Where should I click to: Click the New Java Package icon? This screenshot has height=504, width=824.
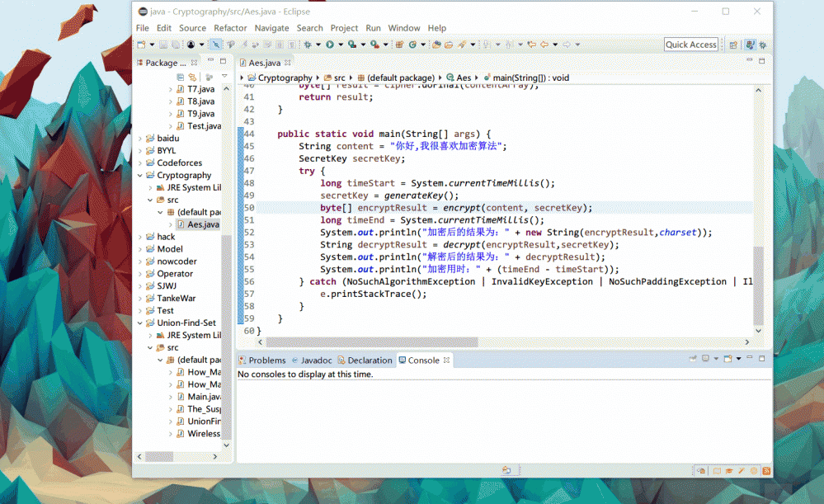(399, 45)
